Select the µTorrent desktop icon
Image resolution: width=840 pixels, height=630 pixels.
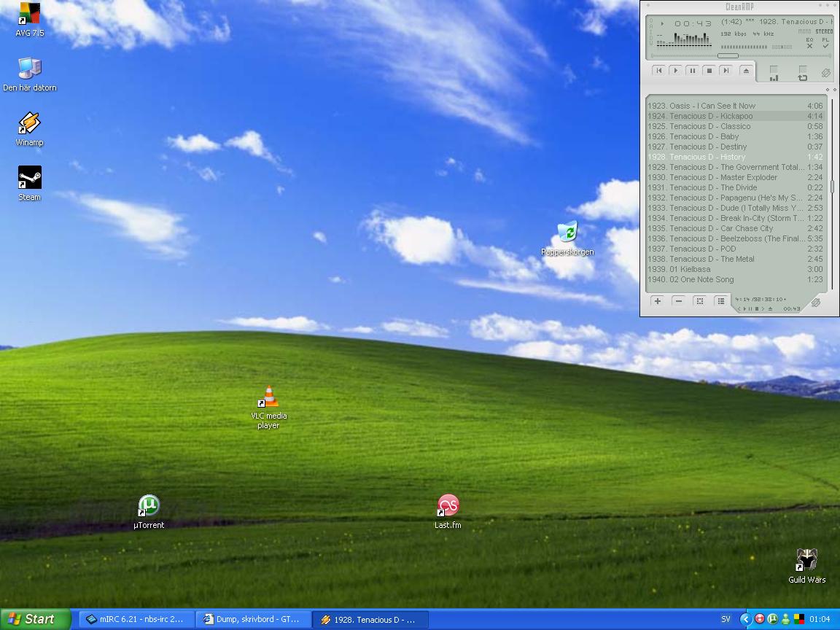pyautogui.click(x=149, y=512)
